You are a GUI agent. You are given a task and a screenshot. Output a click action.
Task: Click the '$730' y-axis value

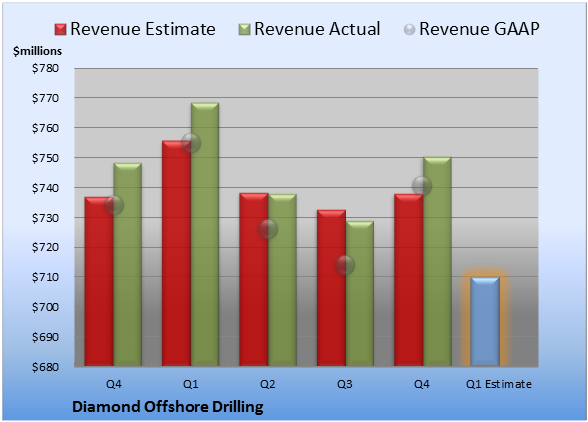(x=45, y=218)
